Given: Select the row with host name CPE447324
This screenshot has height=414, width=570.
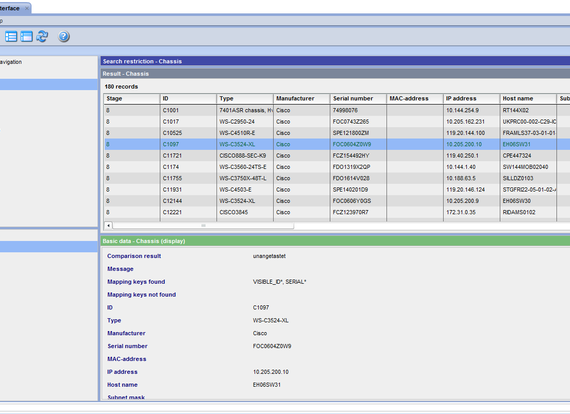Looking at the screenshot, I should tap(337, 156).
